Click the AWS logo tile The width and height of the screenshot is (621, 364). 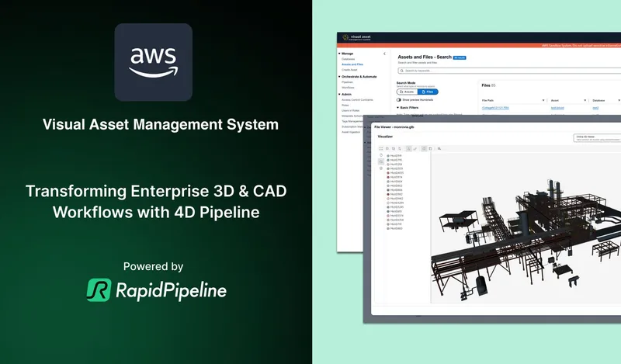pyautogui.click(x=153, y=62)
